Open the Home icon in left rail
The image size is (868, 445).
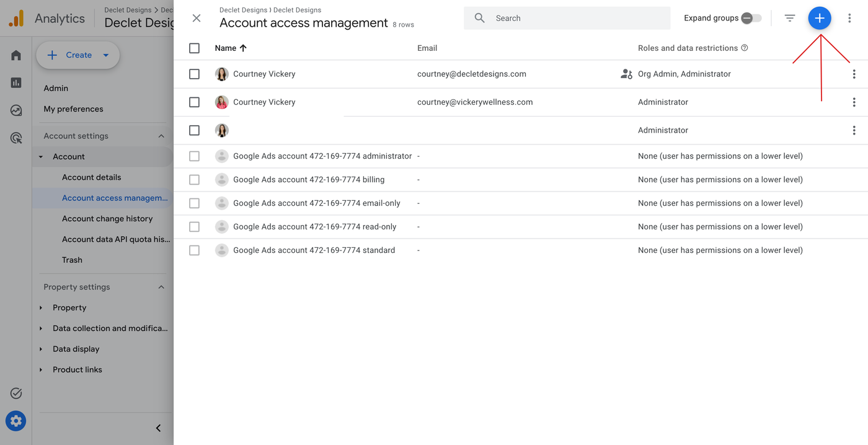click(x=16, y=55)
